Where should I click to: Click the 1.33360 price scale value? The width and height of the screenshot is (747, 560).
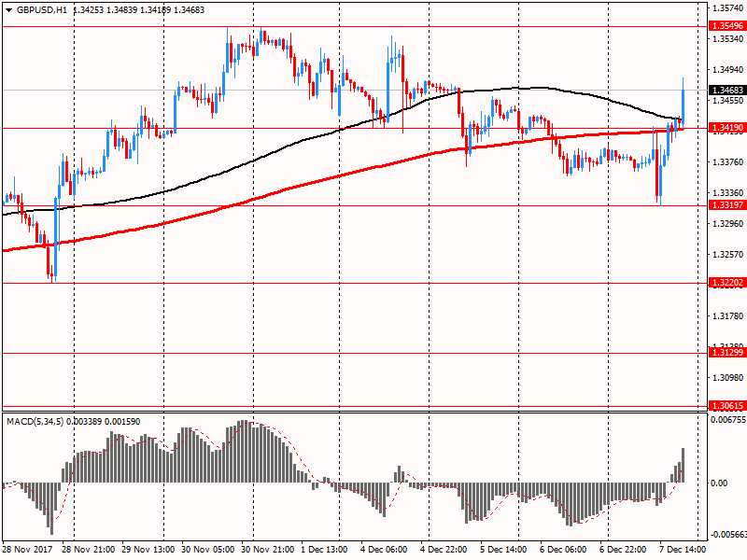coord(727,193)
